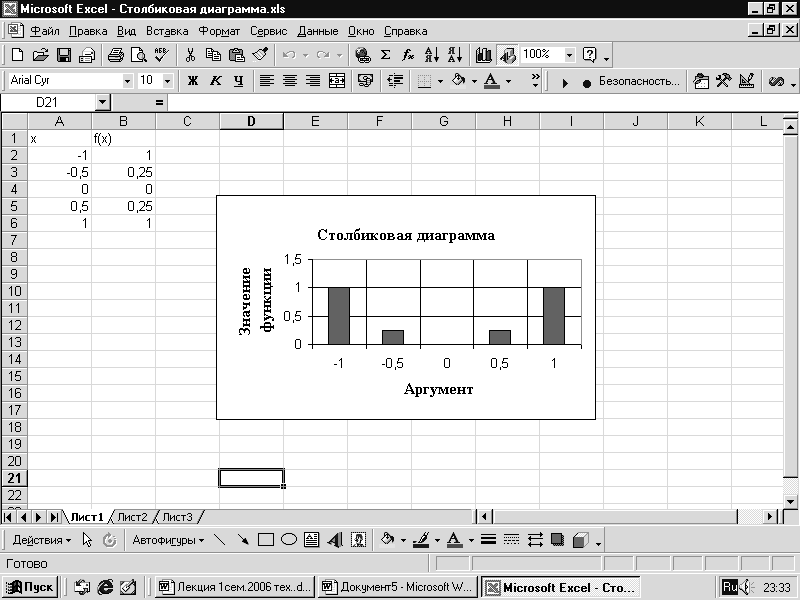Click font color A on formatting toolbar
This screenshot has height=600, width=800.
click(491, 81)
